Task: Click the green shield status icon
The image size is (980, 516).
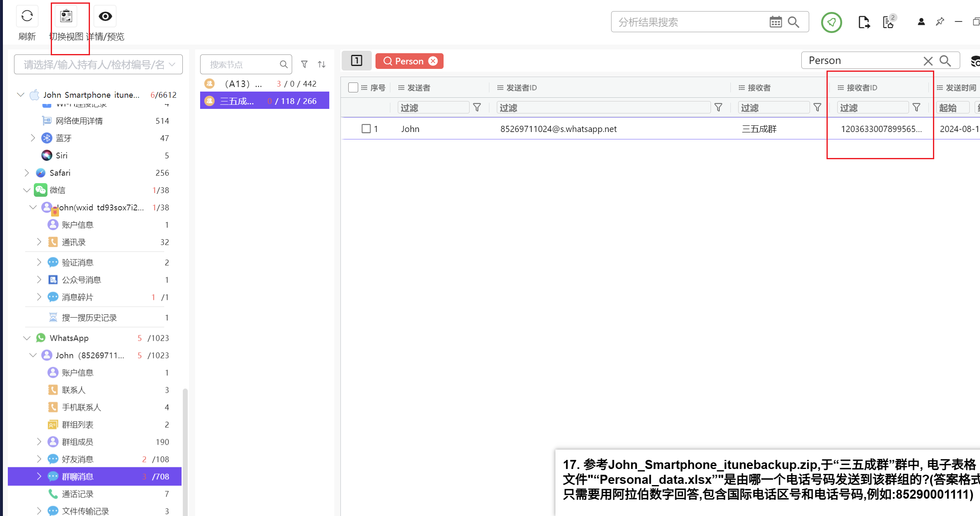Action: [x=831, y=22]
